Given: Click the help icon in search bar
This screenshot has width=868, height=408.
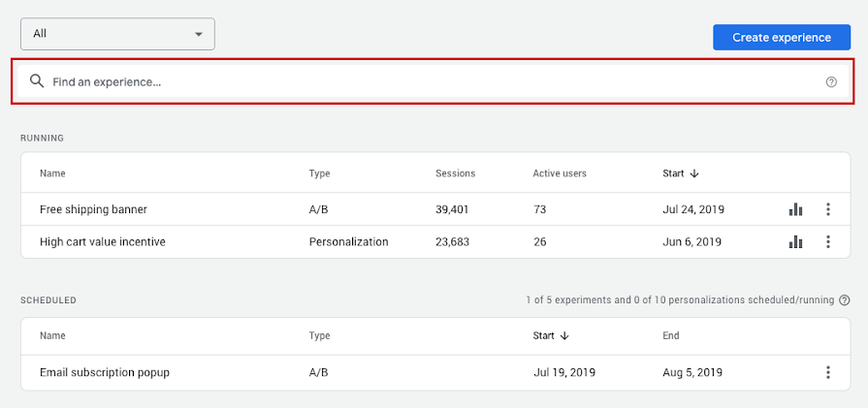Looking at the screenshot, I should coord(831,82).
